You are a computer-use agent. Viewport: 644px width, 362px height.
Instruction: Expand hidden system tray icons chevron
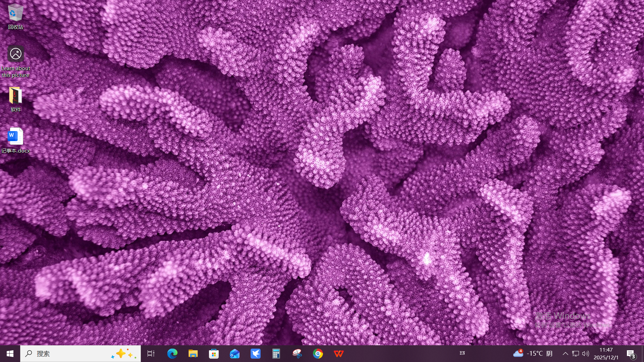[x=565, y=354]
